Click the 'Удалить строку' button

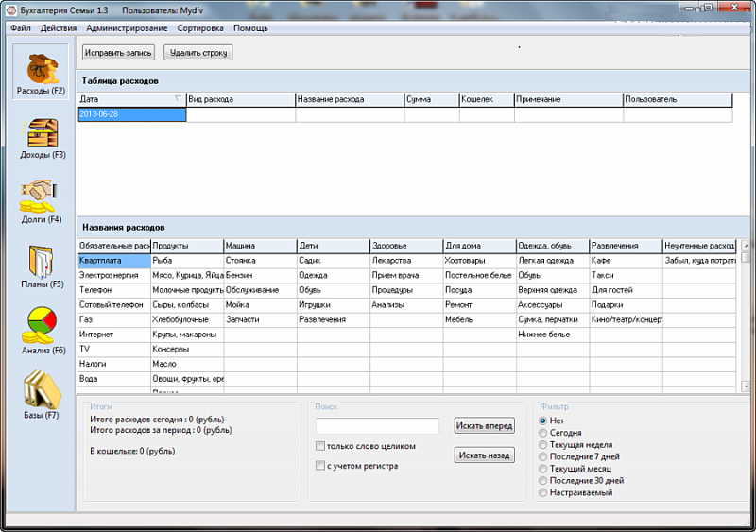(x=198, y=53)
